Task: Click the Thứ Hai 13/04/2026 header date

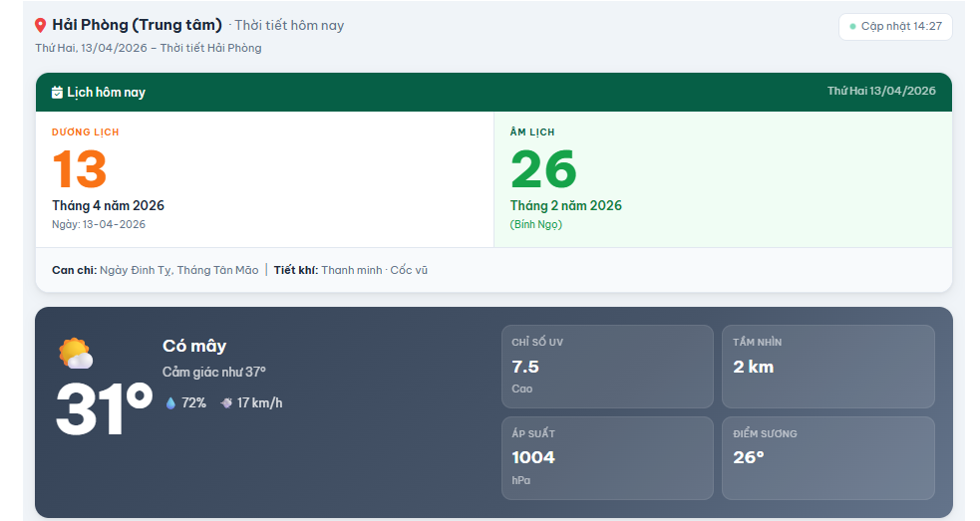Action: tap(881, 91)
